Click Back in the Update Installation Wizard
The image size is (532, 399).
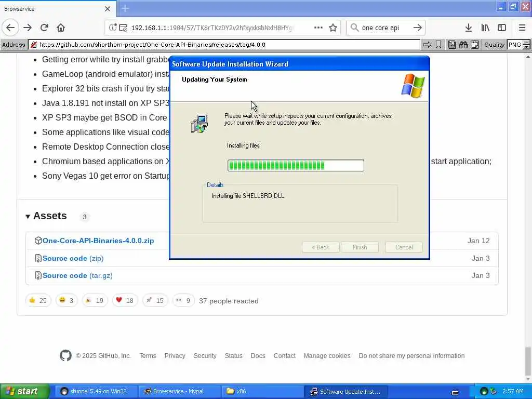[321, 247]
